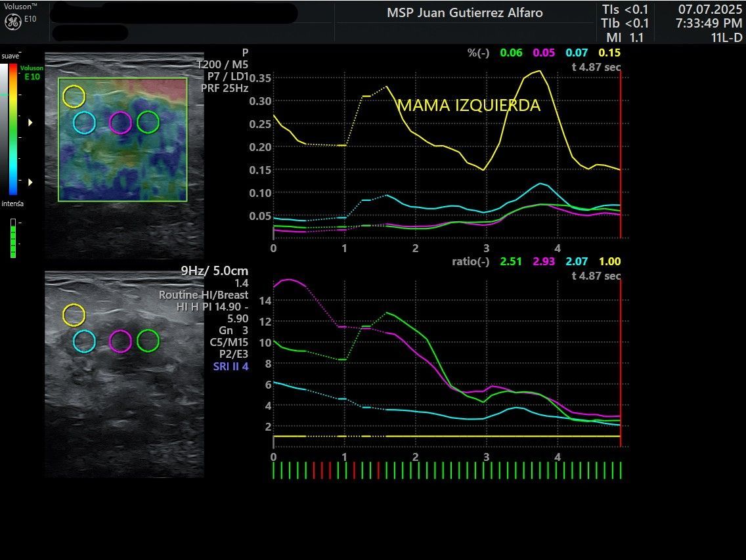Viewport: 746px width, 560px height.
Task: Click the PRF 25Hz parameter
Action: coord(225,88)
